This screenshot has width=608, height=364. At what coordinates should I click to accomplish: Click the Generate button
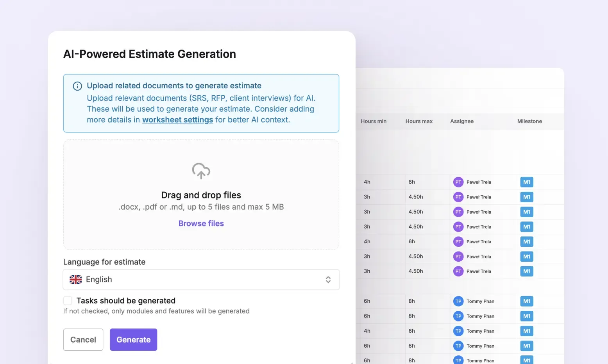[133, 339]
